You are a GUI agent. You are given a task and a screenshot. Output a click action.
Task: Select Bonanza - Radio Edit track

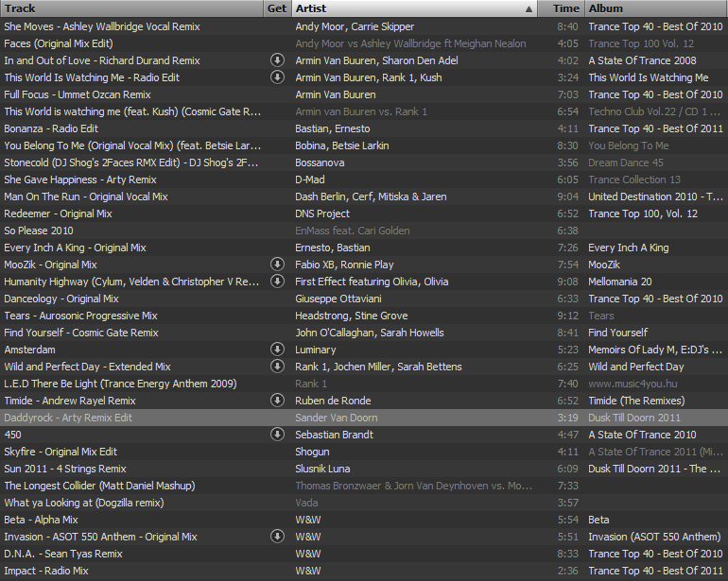pos(51,128)
